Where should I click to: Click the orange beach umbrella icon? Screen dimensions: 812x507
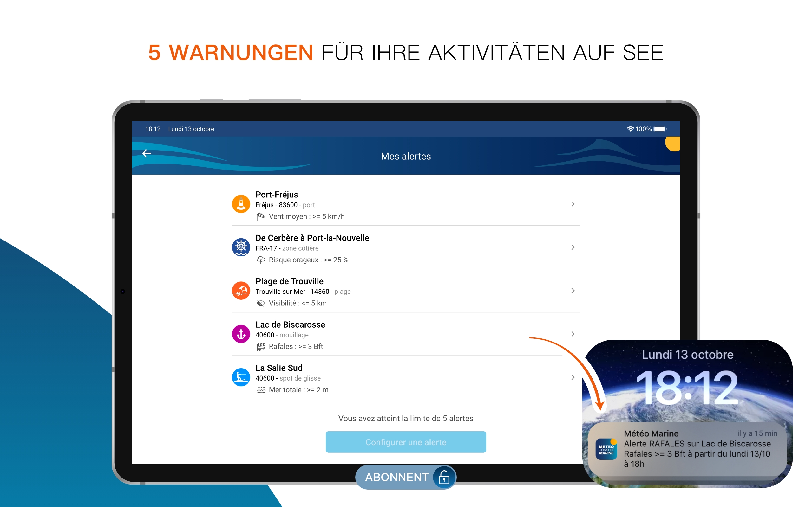click(x=241, y=290)
